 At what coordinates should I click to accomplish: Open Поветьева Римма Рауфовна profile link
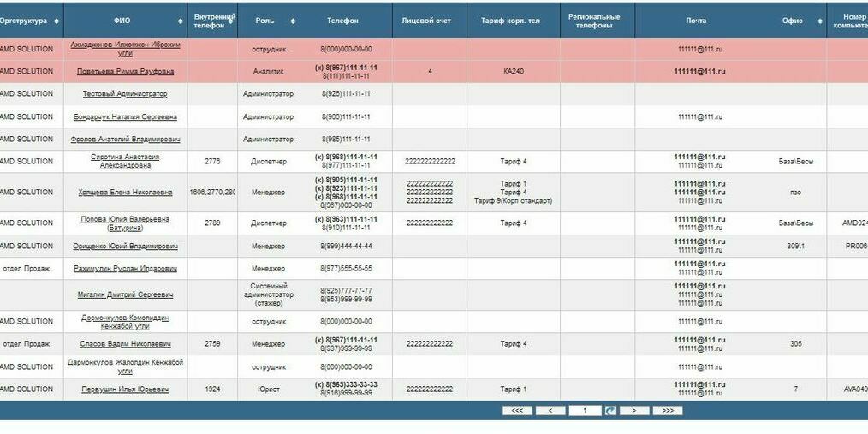point(125,72)
